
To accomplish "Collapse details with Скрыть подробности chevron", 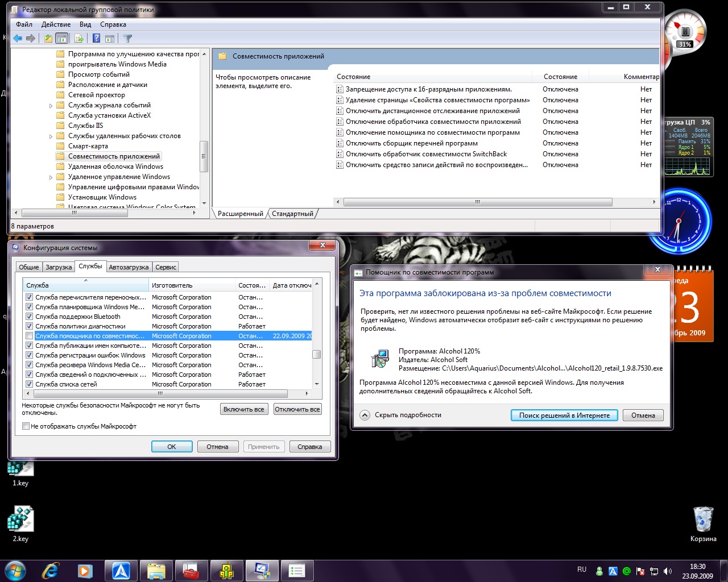I will click(365, 415).
